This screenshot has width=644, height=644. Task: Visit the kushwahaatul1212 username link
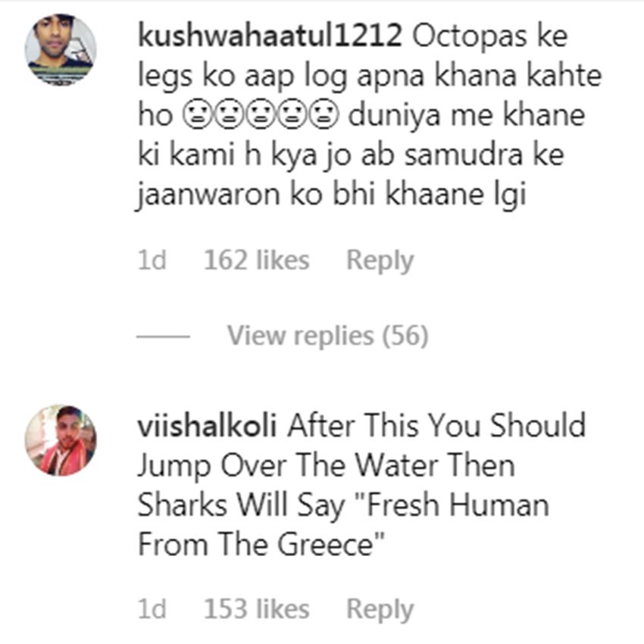(x=270, y=36)
